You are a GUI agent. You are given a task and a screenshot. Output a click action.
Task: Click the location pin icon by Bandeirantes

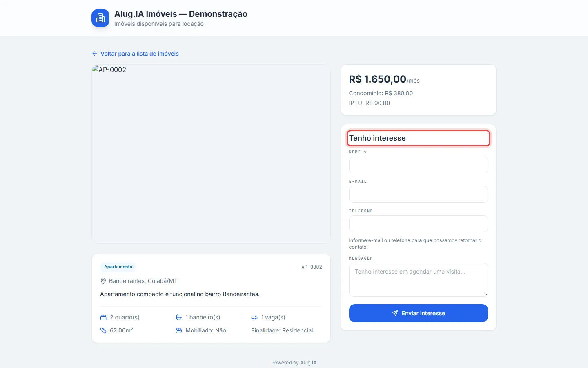[103, 281]
